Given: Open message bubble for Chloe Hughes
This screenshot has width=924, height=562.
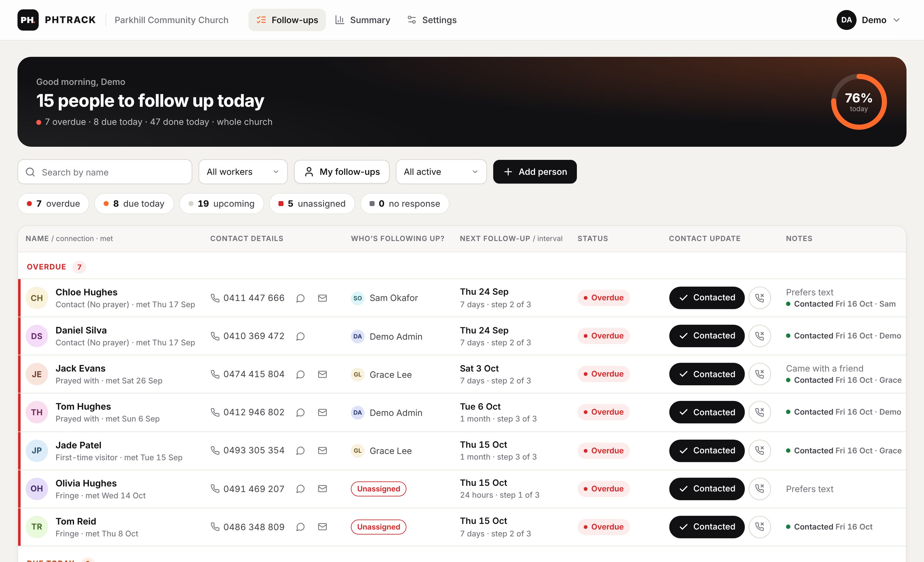Looking at the screenshot, I should (300, 298).
